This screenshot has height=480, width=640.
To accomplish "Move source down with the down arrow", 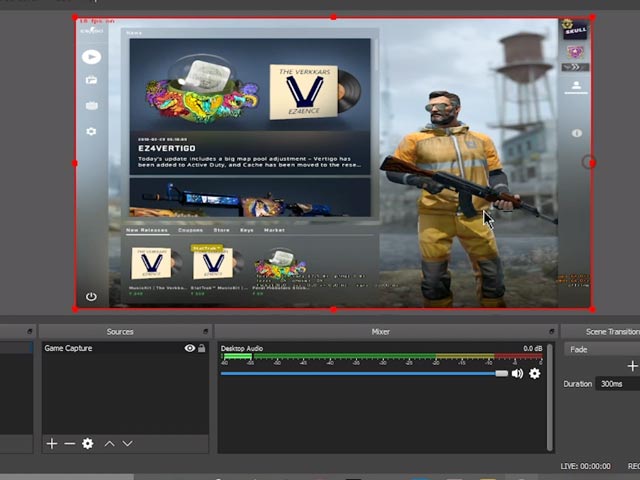I will click(x=127, y=444).
